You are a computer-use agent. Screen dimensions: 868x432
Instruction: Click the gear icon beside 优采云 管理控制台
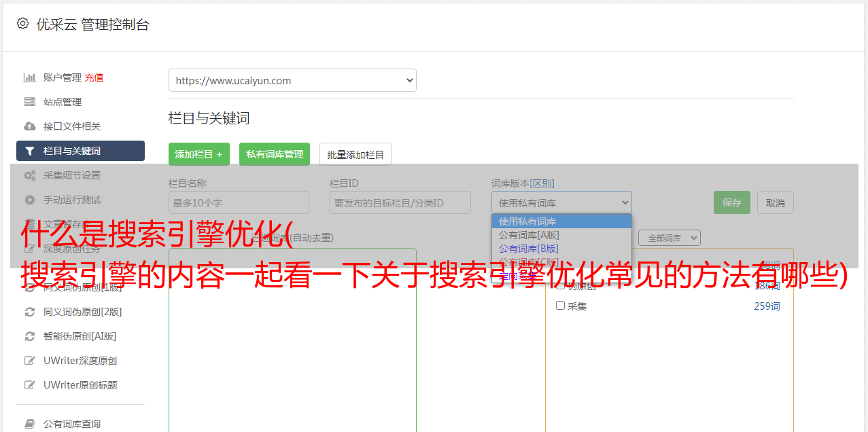[22, 24]
